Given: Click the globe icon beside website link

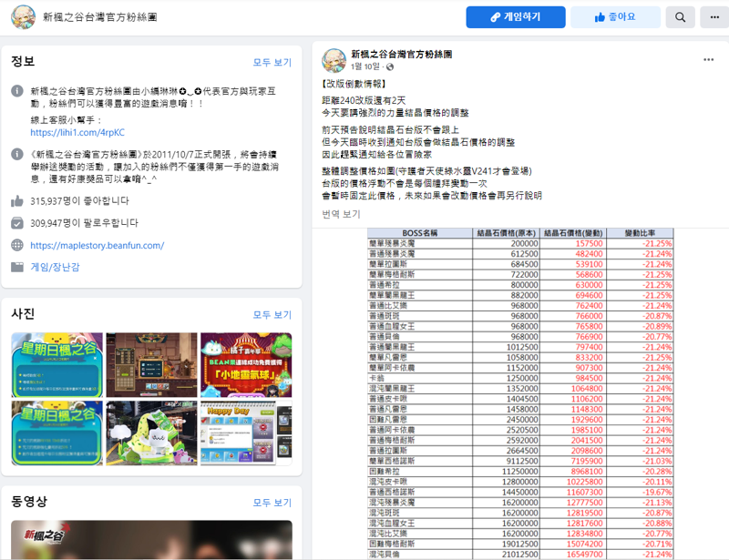Looking at the screenshot, I should pos(17,245).
